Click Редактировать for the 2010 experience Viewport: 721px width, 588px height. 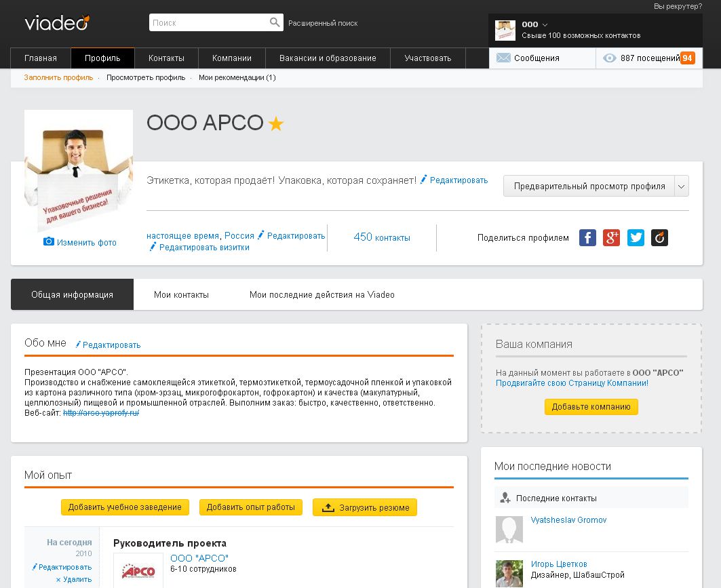pyautogui.click(x=65, y=567)
